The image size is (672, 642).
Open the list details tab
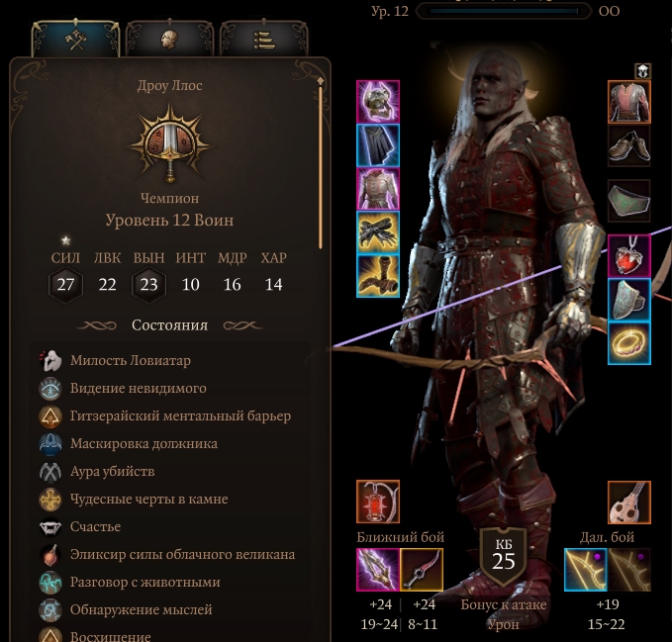pyautogui.click(x=264, y=40)
